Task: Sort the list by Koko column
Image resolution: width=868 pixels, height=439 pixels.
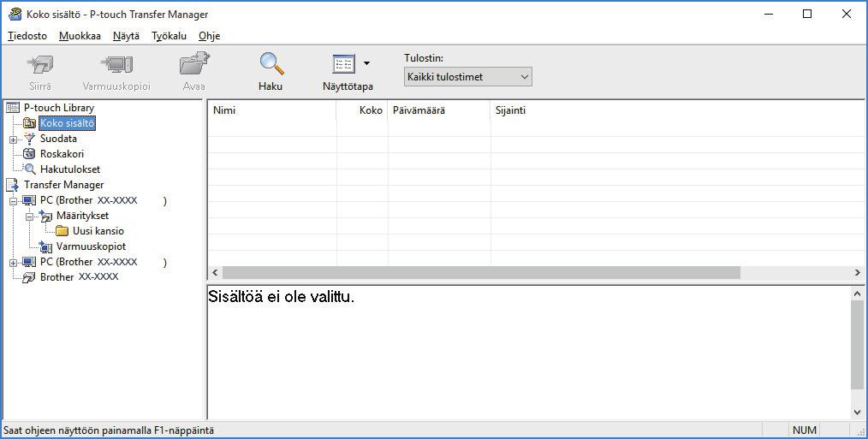Action: pyautogui.click(x=362, y=110)
